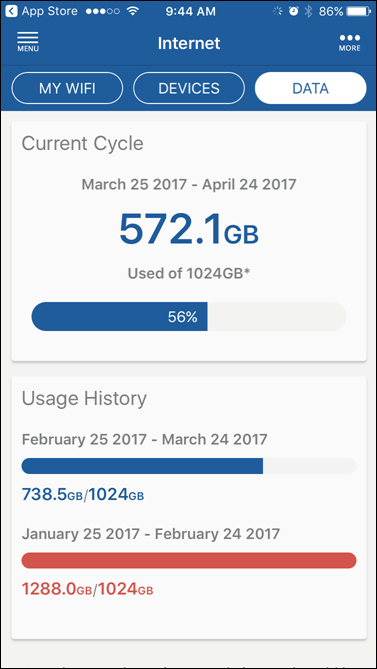Image resolution: width=377 pixels, height=669 pixels.
Task: Switch to the DEVICES tab
Action: pyautogui.click(x=189, y=88)
